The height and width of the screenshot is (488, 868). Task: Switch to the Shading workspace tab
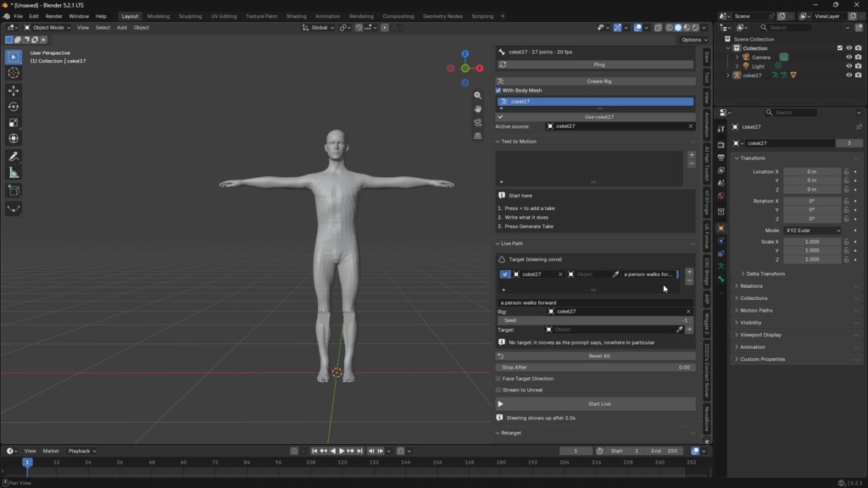[296, 16]
